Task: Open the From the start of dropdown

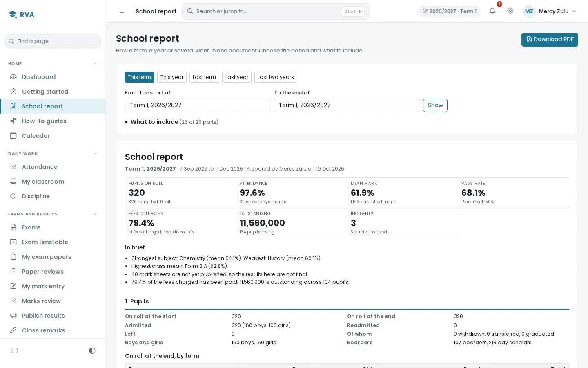Action: click(198, 105)
